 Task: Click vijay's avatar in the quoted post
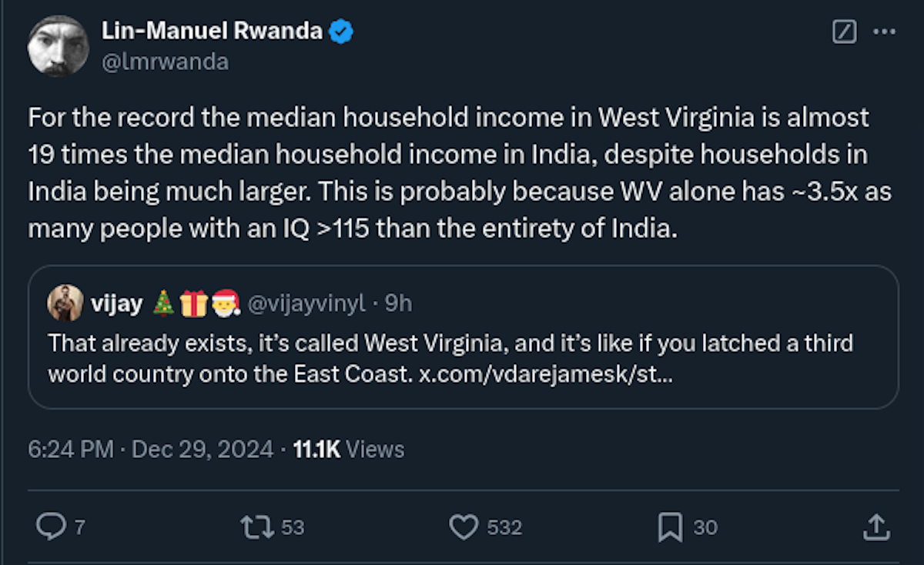click(x=65, y=303)
